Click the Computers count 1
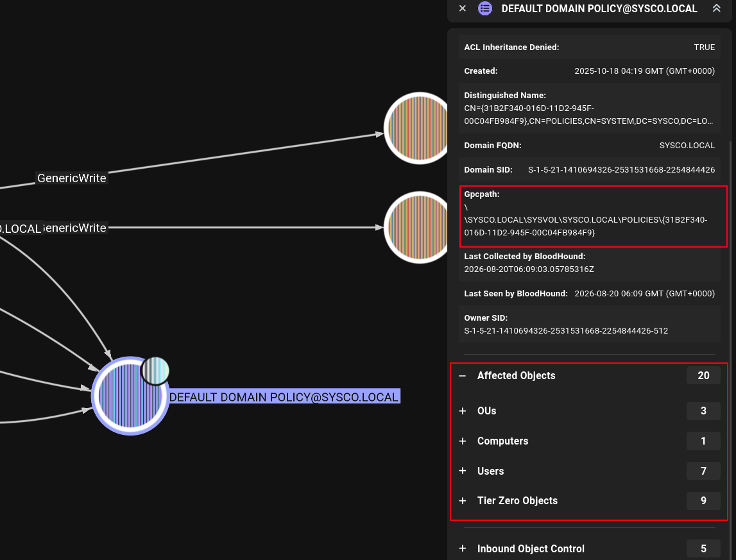 click(703, 441)
